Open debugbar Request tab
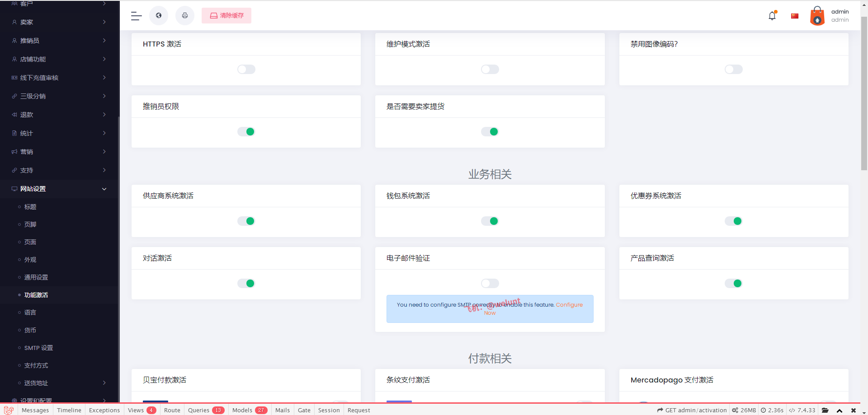This screenshot has height=415, width=868. coord(359,410)
